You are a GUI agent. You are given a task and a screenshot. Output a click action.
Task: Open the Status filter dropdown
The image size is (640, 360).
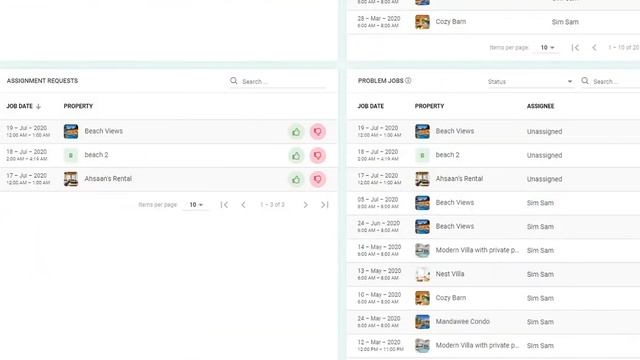530,82
